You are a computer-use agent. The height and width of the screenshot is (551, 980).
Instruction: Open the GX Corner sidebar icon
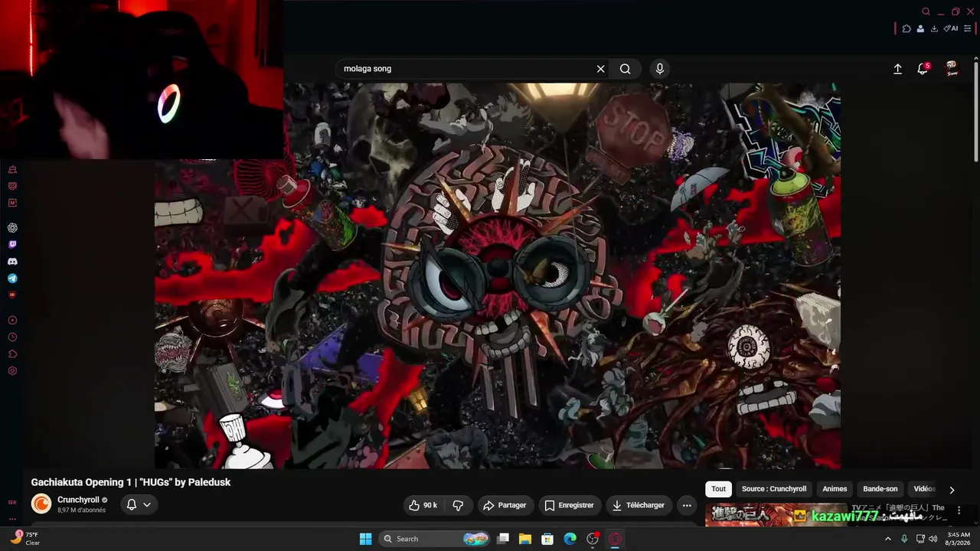(x=12, y=502)
